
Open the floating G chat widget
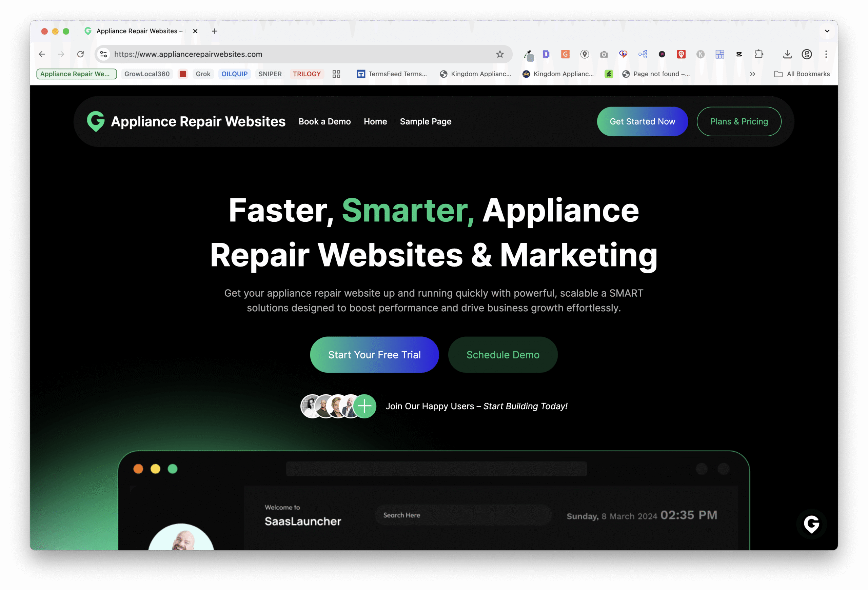[x=811, y=524]
